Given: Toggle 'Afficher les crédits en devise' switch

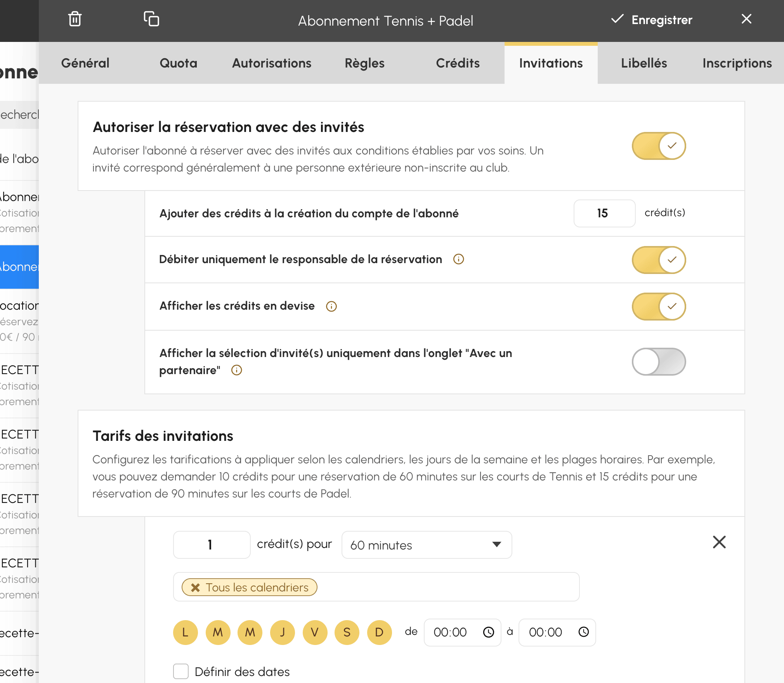Looking at the screenshot, I should tap(659, 307).
